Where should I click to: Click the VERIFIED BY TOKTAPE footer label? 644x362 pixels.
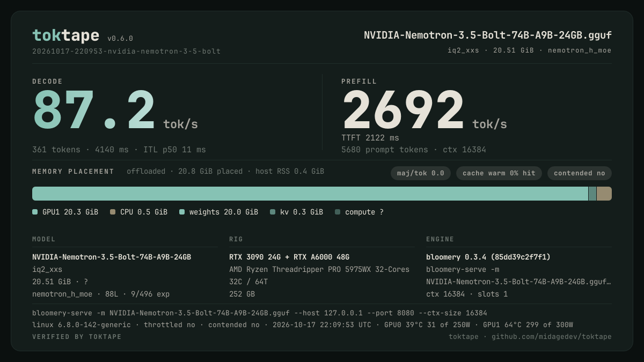[77, 337]
